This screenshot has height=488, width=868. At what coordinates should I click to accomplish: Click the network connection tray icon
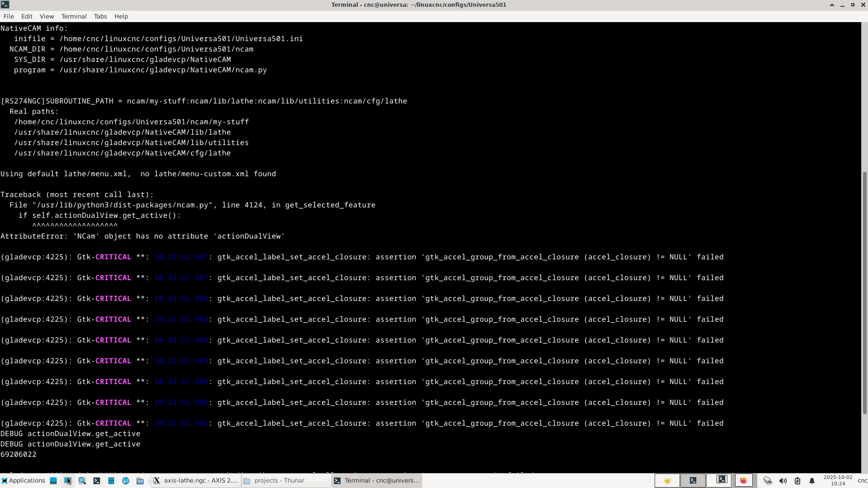click(x=768, y=481)
